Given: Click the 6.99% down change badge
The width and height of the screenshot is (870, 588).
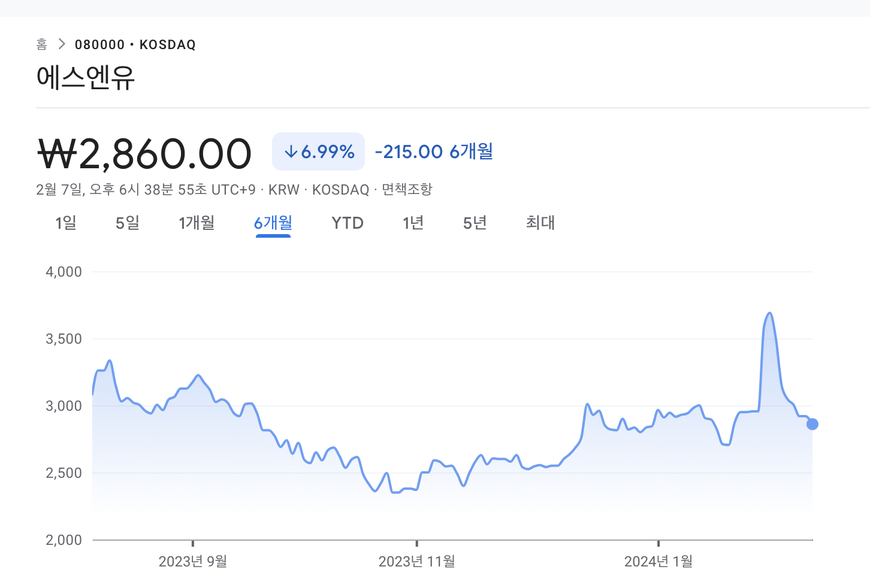Looking at the screenshot, I should [x=318, y=151].
